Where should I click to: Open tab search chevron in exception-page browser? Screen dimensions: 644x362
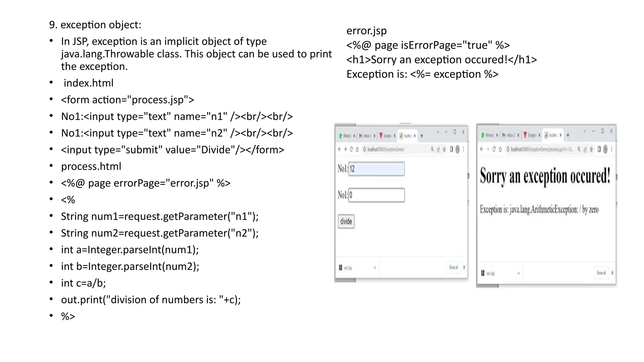585,131
